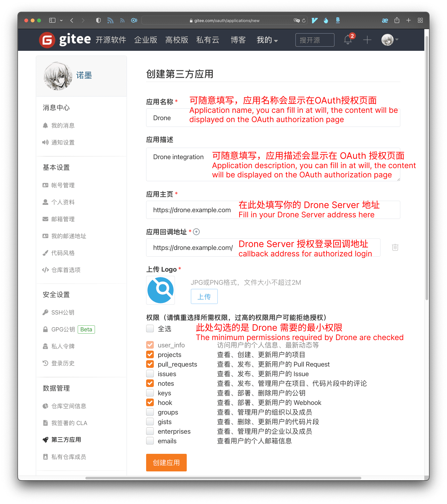Click the 应用名称 field containing Drone
This screenshot has width=447, height=504.
[273, 118]
